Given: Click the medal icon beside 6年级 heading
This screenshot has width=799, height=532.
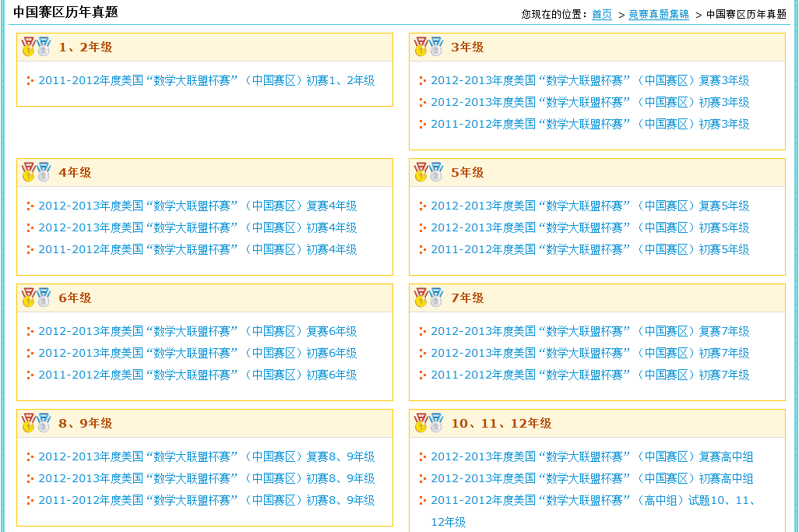Looking at the screenshot, I should (36, 298).
